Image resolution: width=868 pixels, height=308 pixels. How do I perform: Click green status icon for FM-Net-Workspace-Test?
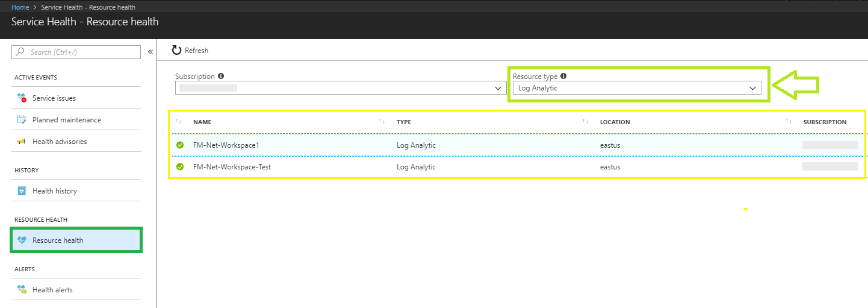click(x=180, y=167)
